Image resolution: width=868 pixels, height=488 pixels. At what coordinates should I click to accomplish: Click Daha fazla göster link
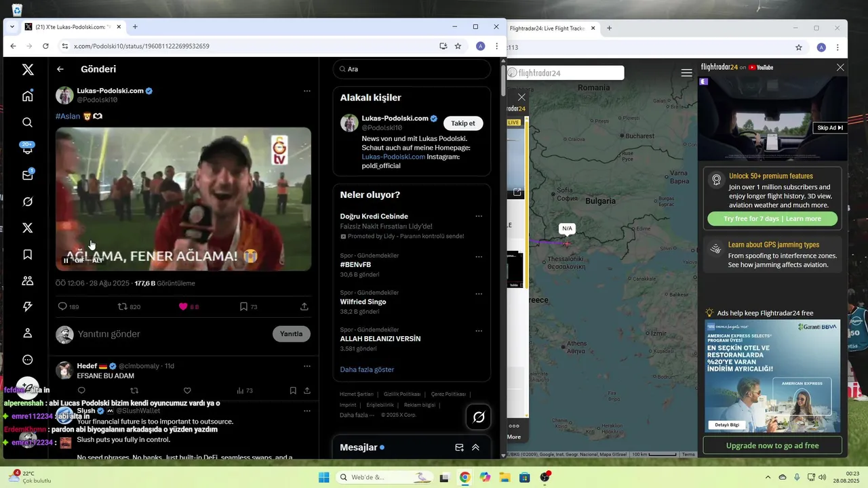(367, 369)
